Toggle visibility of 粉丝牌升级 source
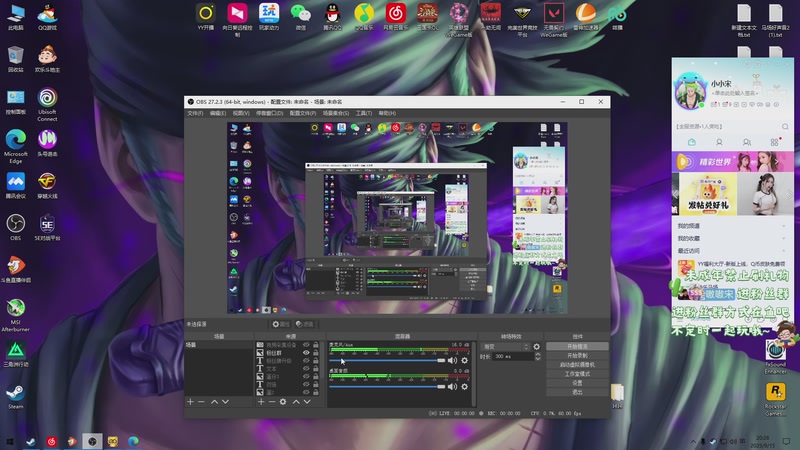This screenshot has width=800, height=450. [306, 361]
